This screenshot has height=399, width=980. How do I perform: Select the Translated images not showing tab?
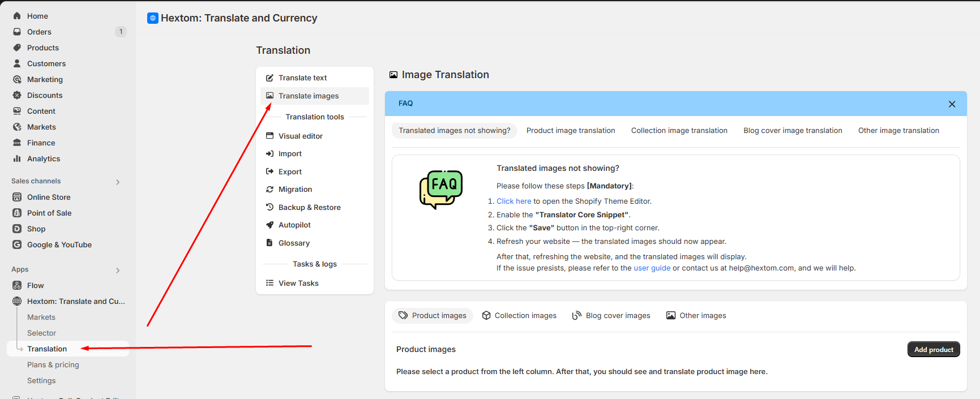[455, 130]
